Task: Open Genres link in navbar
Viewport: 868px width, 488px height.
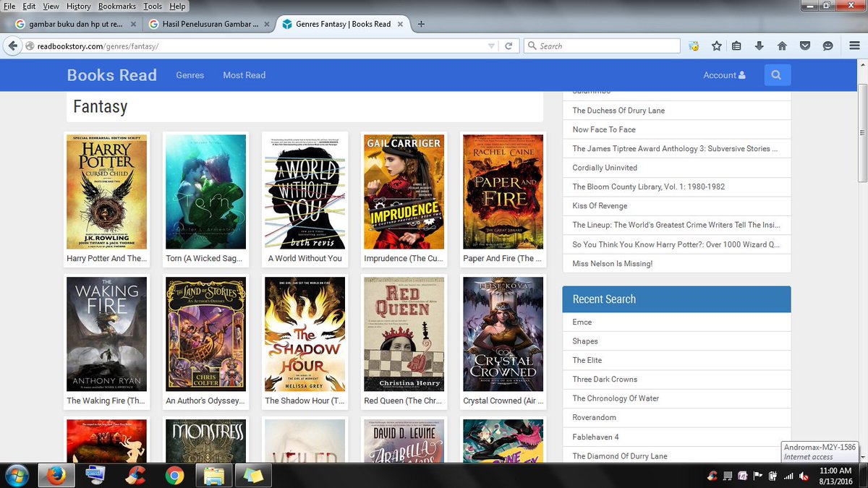Action: (x=190, y=75)
